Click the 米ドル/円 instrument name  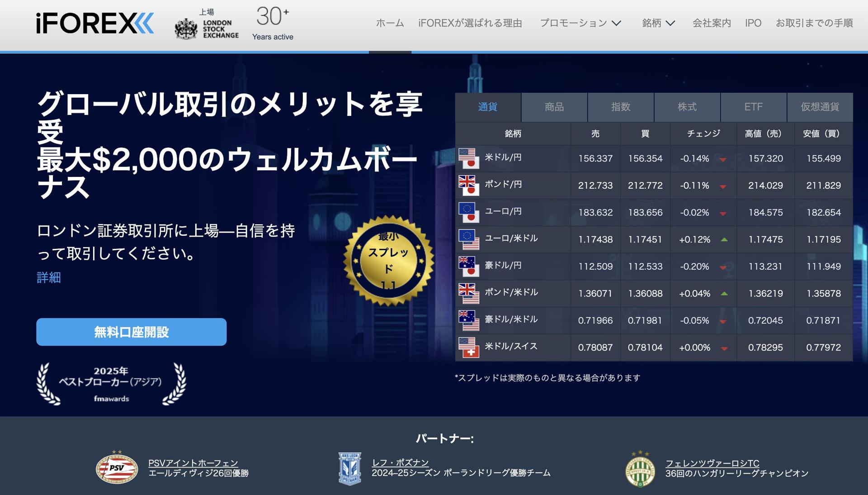click(x=503, y=157)
